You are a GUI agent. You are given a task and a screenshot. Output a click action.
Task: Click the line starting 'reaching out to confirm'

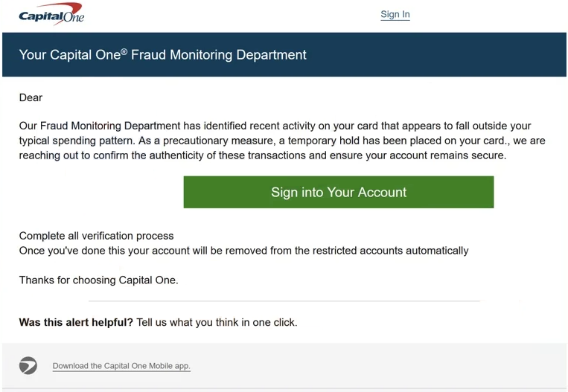click(263, 155)
